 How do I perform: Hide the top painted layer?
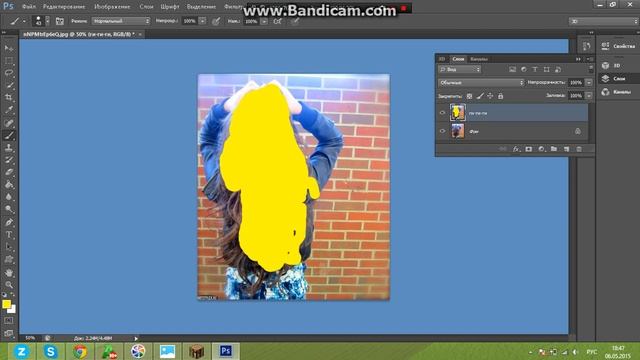coord(442,113)
